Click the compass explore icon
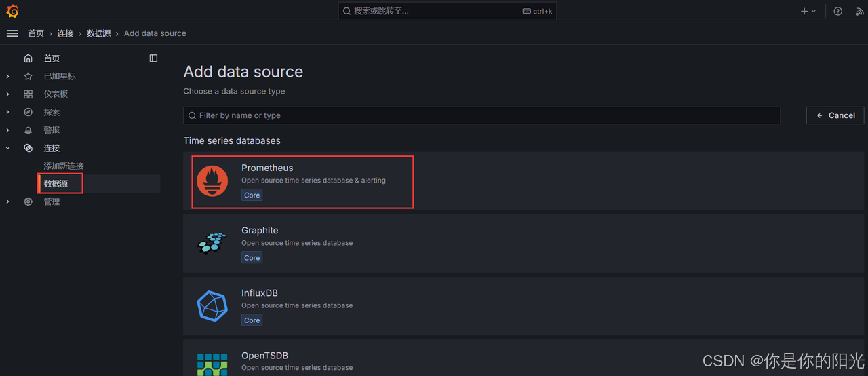 pos(28,112)
